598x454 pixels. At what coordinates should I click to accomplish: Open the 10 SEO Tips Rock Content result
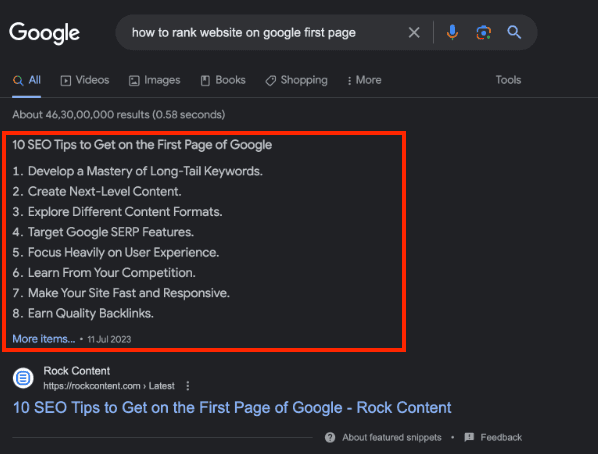pos(232,407)
